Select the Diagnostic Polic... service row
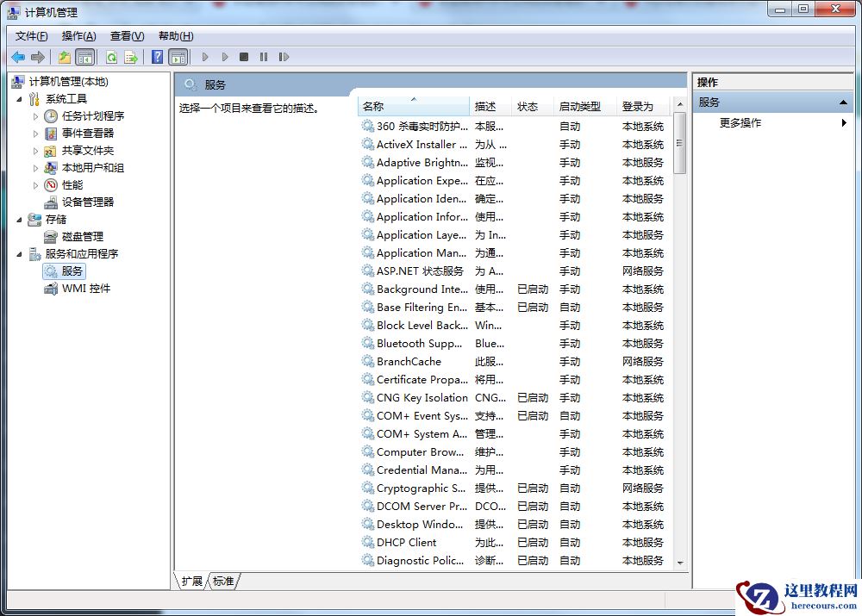The image size is (862, 616). click(514, 561)
